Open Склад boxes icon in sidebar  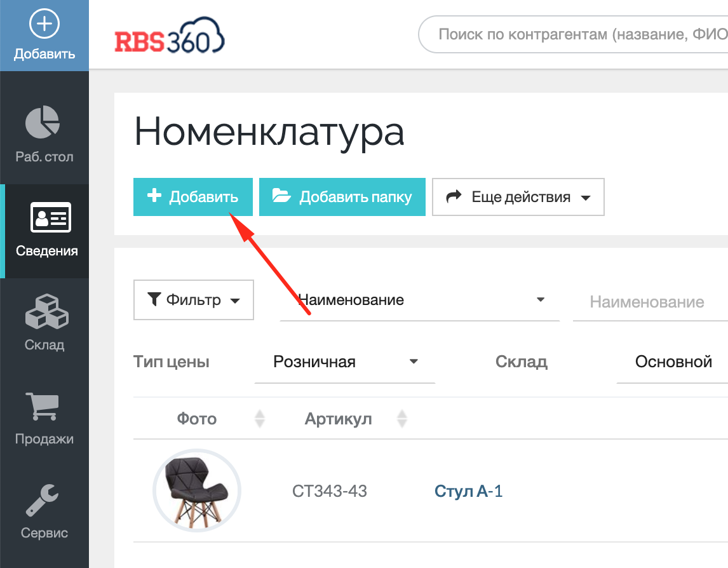pyautogui.click(x=45, y=312)
